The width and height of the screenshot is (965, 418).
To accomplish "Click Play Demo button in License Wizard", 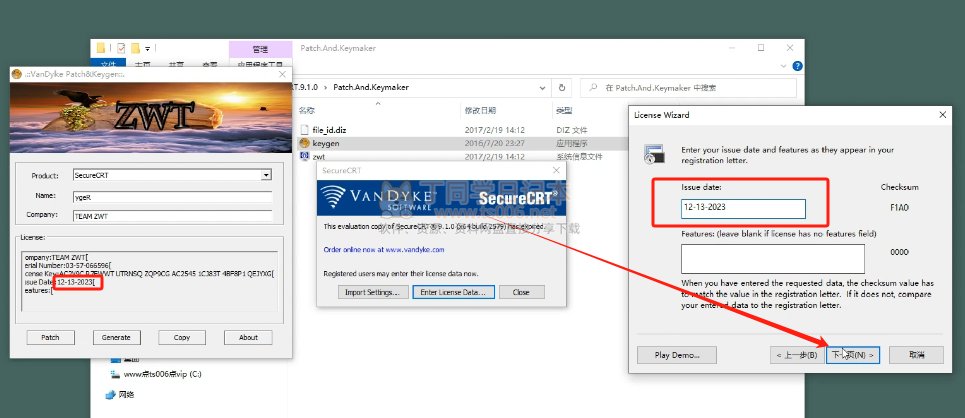I will pos(677,355).
